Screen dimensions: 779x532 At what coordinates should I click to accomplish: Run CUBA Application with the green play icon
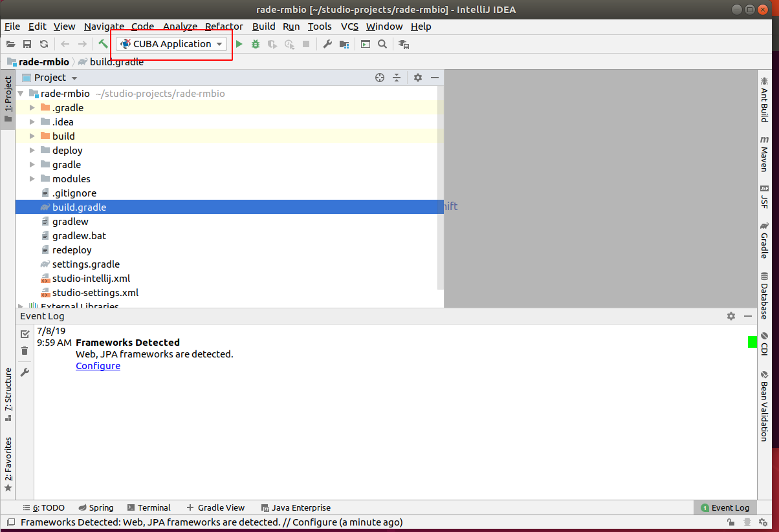coord(239,44)
